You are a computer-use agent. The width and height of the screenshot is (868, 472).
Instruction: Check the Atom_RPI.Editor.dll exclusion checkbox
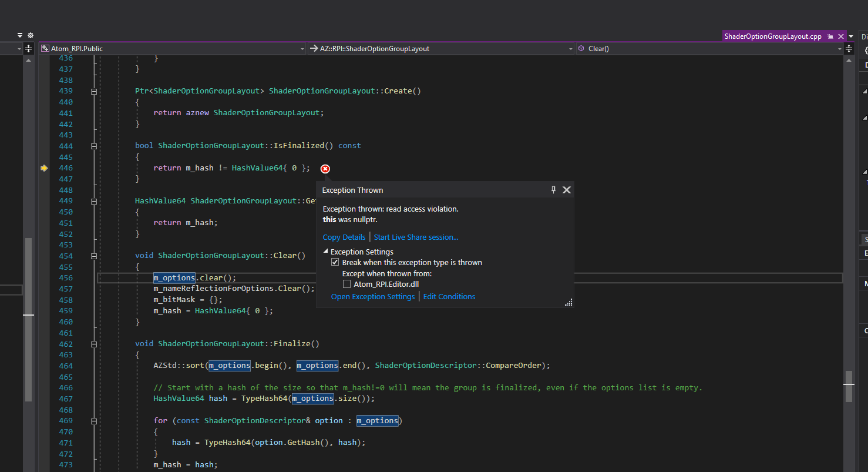tap(346, 283)
